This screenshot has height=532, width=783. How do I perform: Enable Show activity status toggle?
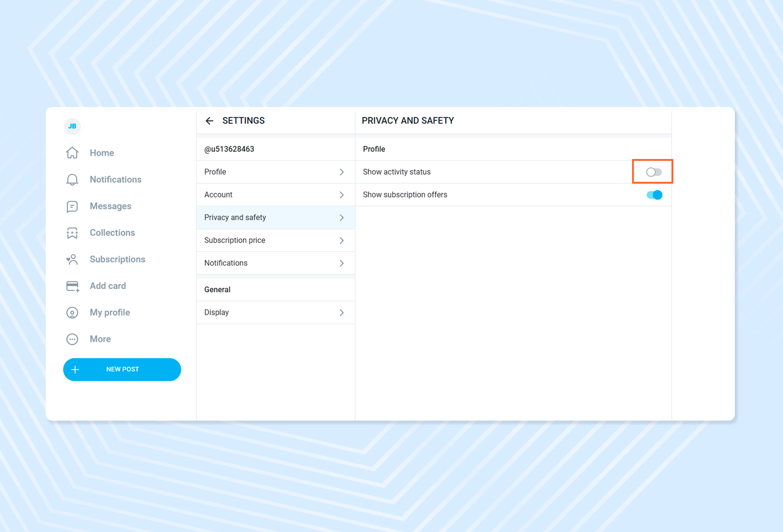(654, 172)
